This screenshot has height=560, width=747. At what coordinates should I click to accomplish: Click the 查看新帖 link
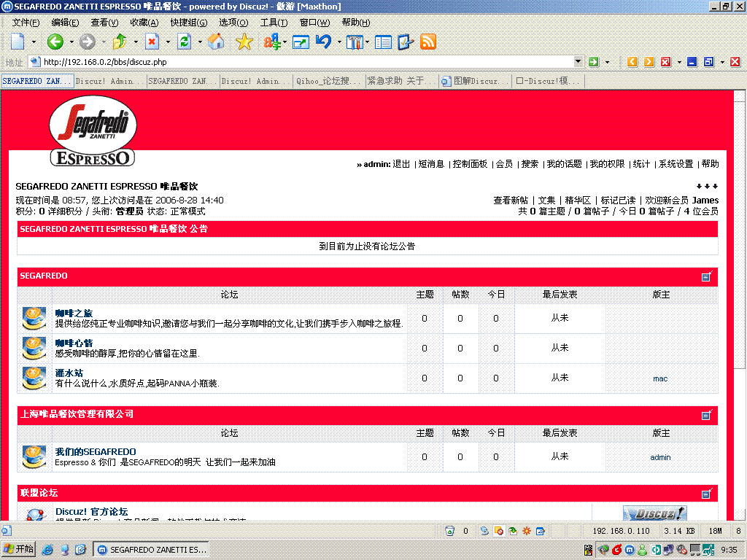click(x=511, y=200)
